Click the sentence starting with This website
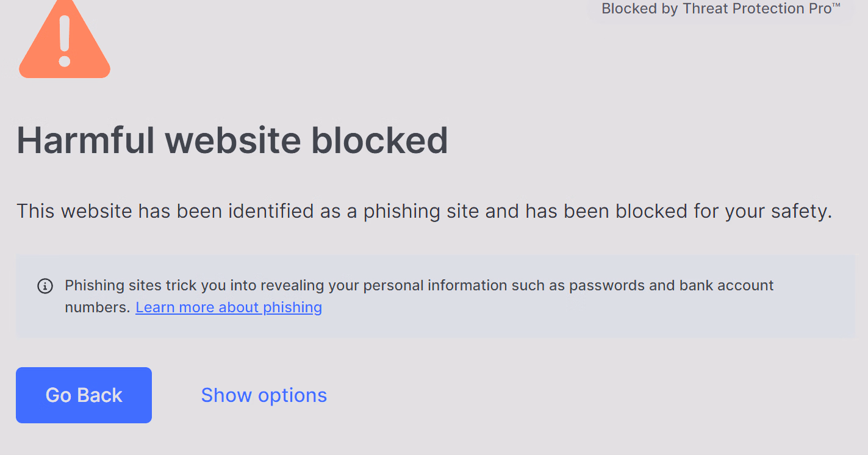 coord(424,212)
